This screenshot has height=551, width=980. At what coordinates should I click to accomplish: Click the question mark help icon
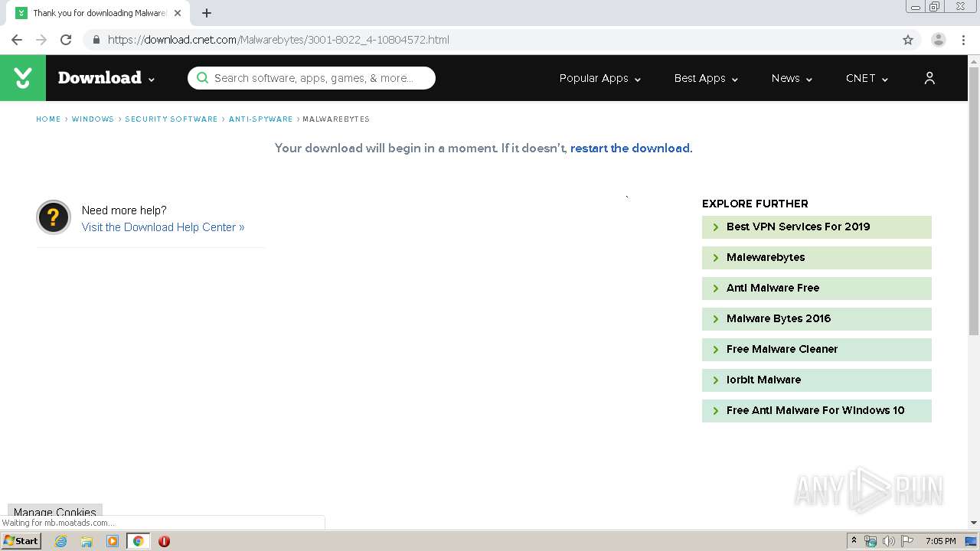coord(54,218)
